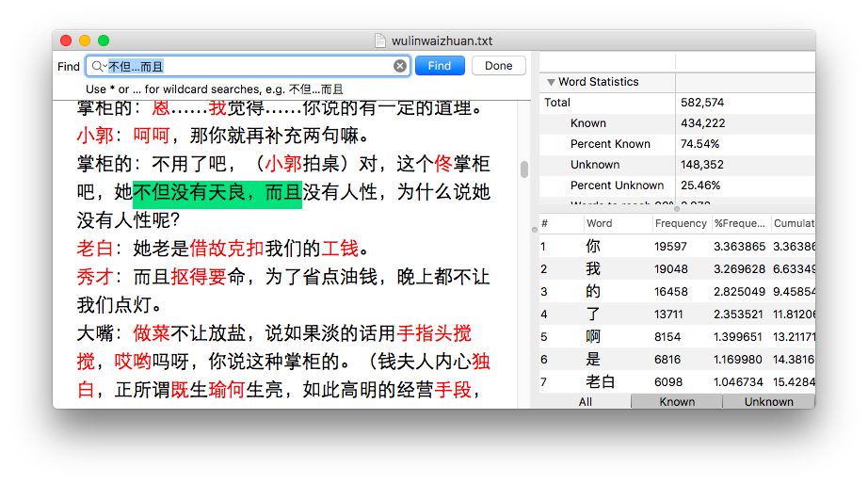Select the row for word 你
Screen dimensions: 868x484
pos(677,247)
